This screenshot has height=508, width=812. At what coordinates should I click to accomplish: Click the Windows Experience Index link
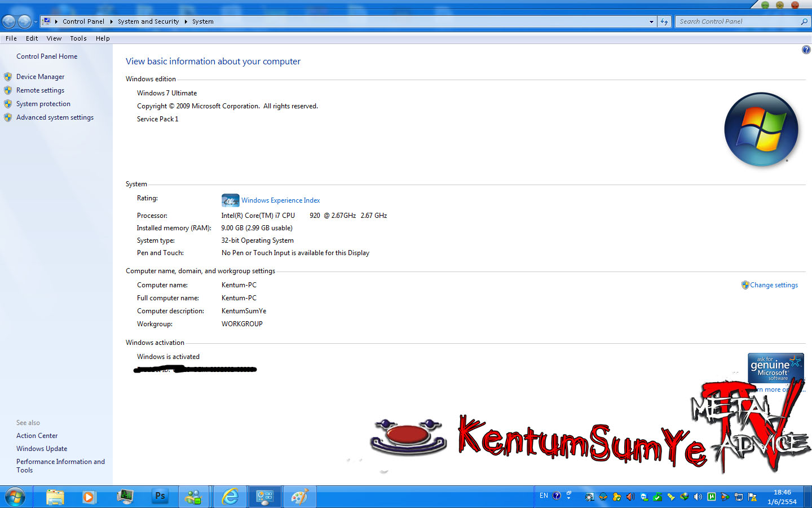click(x=280, y=200)
